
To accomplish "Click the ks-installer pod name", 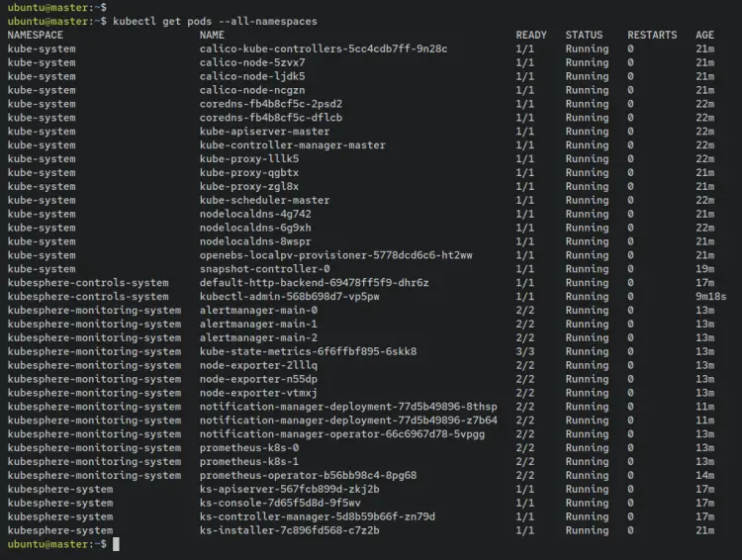I will [289, 530].
